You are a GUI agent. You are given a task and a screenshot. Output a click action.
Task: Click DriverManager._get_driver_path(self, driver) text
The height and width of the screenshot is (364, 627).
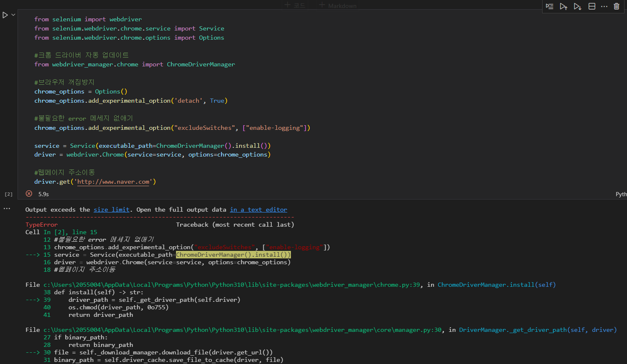click(538, 330)
